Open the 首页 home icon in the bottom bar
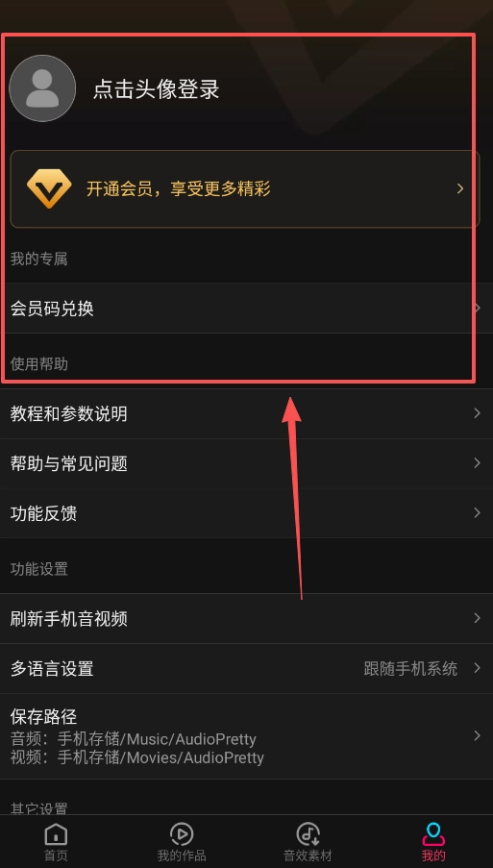The height and width of the screenshot is (868, 493). coord(56,833)
